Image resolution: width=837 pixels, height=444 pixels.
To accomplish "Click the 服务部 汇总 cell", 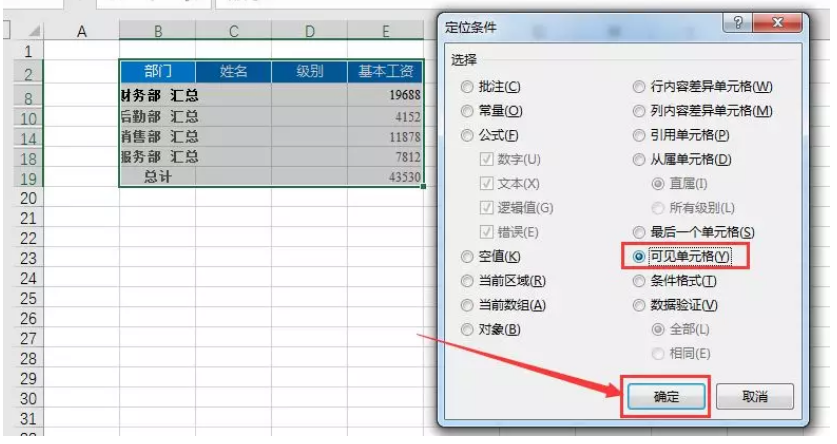I will pos(157,156).
